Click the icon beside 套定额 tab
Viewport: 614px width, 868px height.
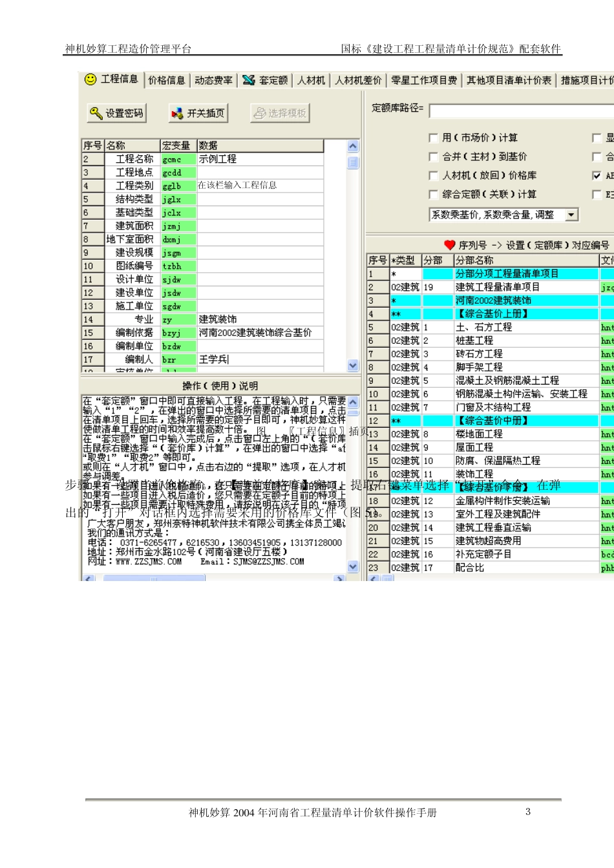249,80
